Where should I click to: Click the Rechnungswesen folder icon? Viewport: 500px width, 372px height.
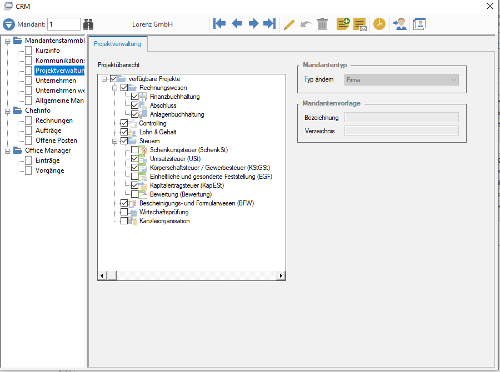point(132,88)
